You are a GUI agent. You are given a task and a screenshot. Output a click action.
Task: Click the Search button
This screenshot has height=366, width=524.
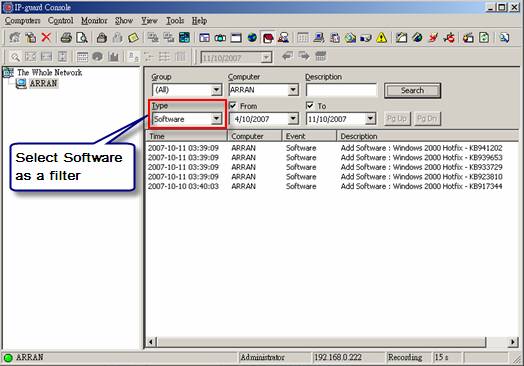coord(412,90)
